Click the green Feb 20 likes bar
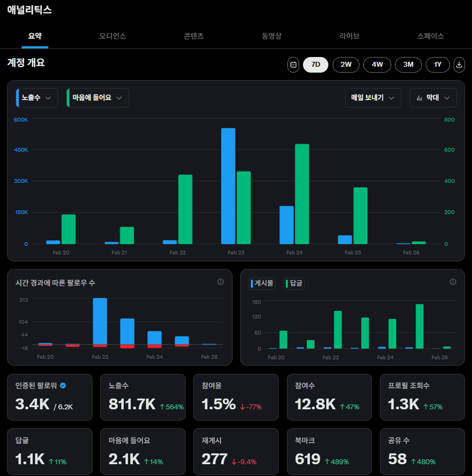472x476 pixels. pos(69,229)
